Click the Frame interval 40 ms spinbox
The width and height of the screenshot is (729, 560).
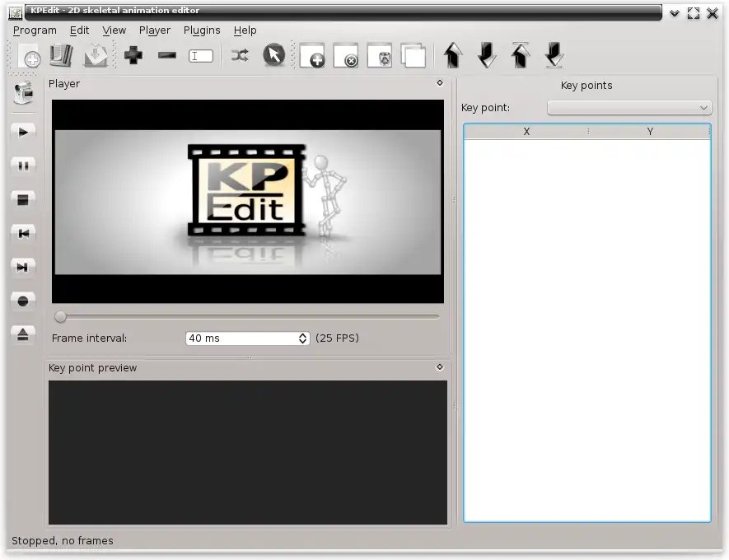pos(247,338)
